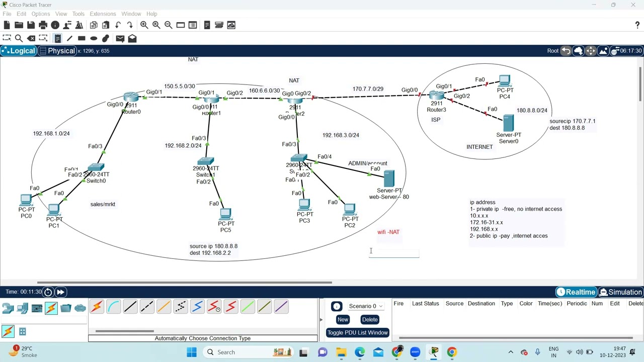
Task: Undo the last action
Action: 118,25
